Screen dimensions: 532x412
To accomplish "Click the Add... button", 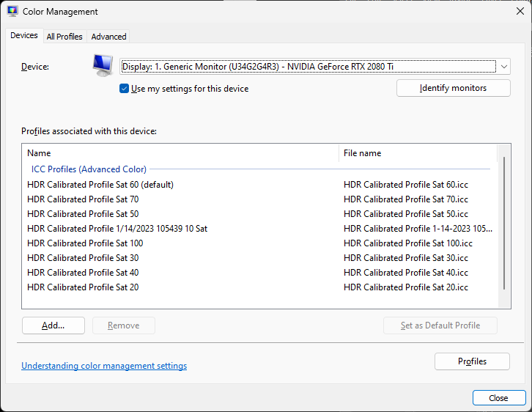I will point(53,325).
